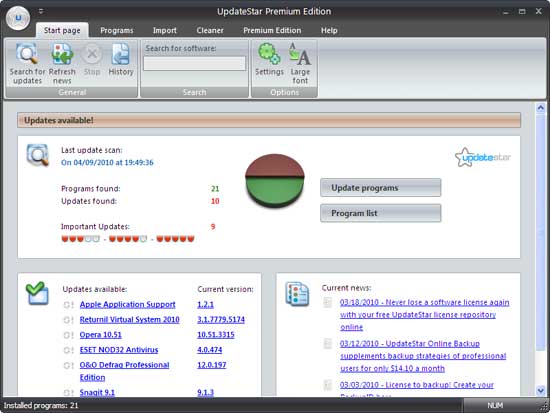
Task: Click the updates pie chart
Action: 274,180
